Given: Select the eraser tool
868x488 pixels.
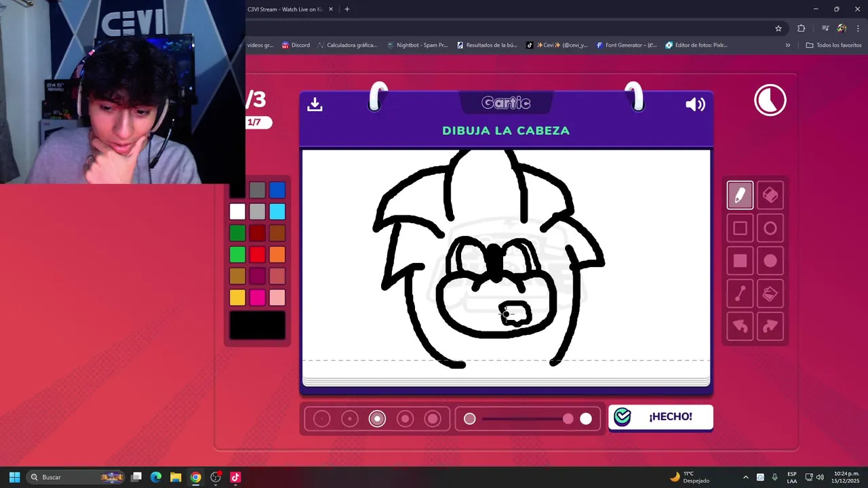Looking at the screenshot, I should pos(770,195).
